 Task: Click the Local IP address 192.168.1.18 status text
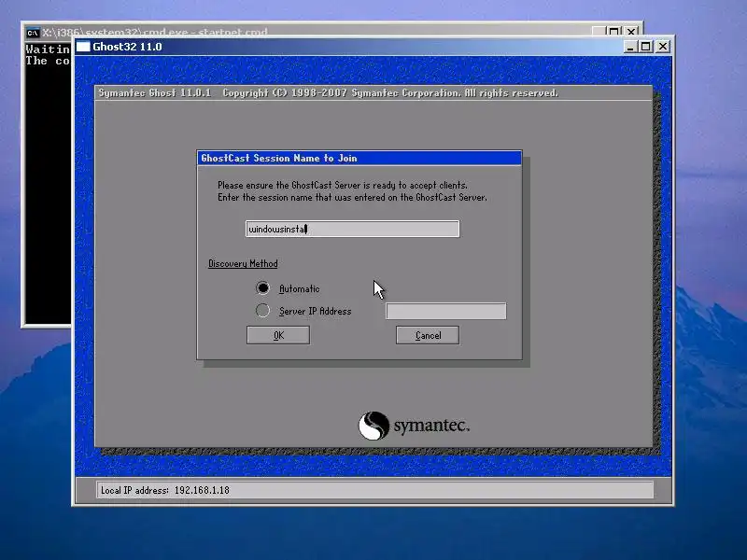point(165,490)
